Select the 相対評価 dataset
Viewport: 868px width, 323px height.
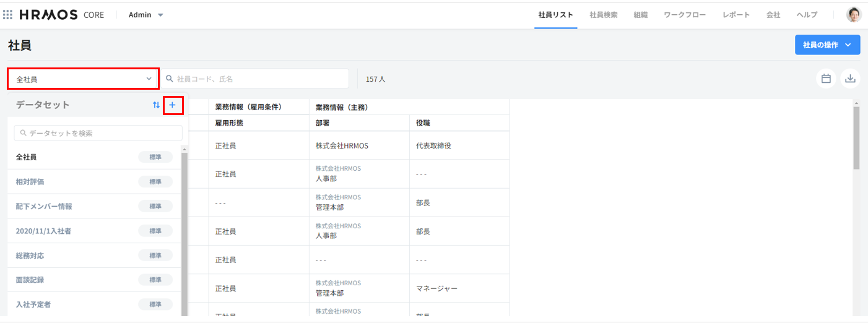pos(30,182)
